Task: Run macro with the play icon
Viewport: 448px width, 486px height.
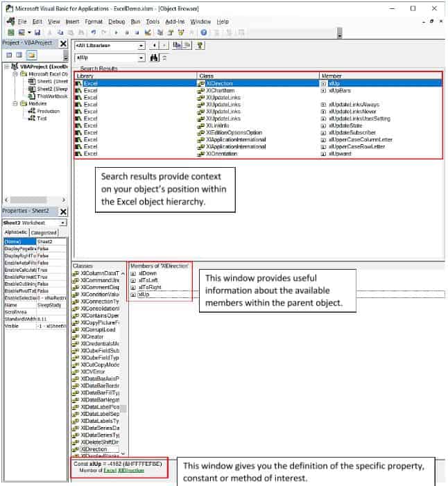Action: click(x=116, y=32)
